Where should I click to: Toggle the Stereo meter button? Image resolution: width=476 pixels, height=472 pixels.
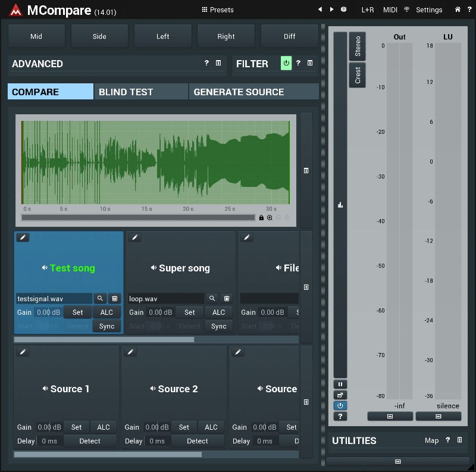(x=358, y=46)
